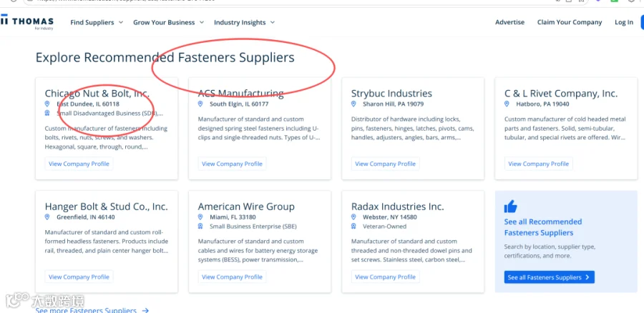The image size is (644, 313).
Task: Click the Veteran-Owned label text
Action: click(x=384, y=227)
